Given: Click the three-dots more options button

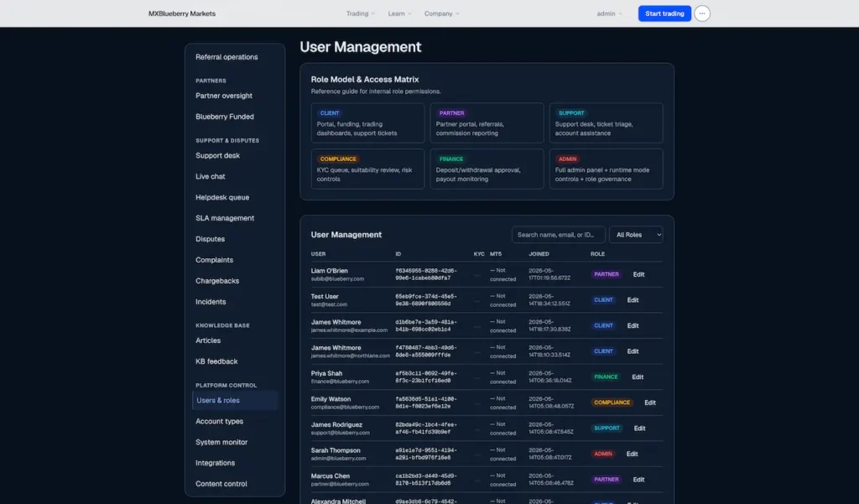Looking at the screenshot, I should (x=702, y=13).
